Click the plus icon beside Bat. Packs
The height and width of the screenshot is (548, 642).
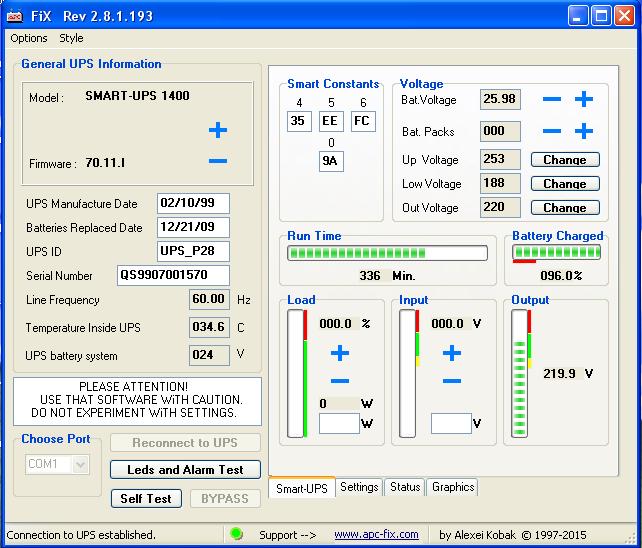click(584, 131)
